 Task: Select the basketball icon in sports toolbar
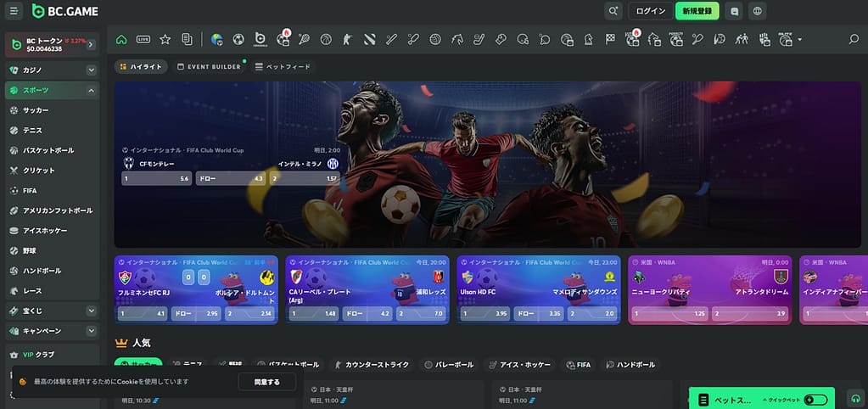326,39
